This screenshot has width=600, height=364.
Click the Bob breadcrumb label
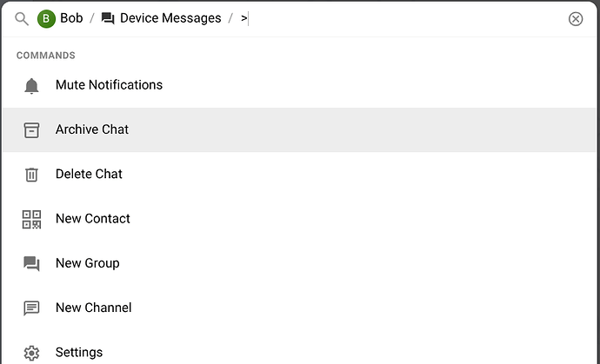71,18
